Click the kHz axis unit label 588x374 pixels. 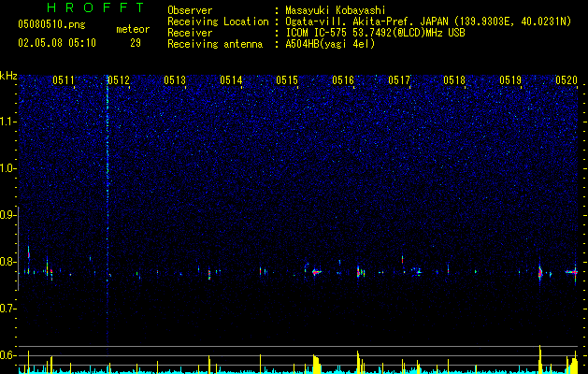pyautogui.click(x=8, y=76)
